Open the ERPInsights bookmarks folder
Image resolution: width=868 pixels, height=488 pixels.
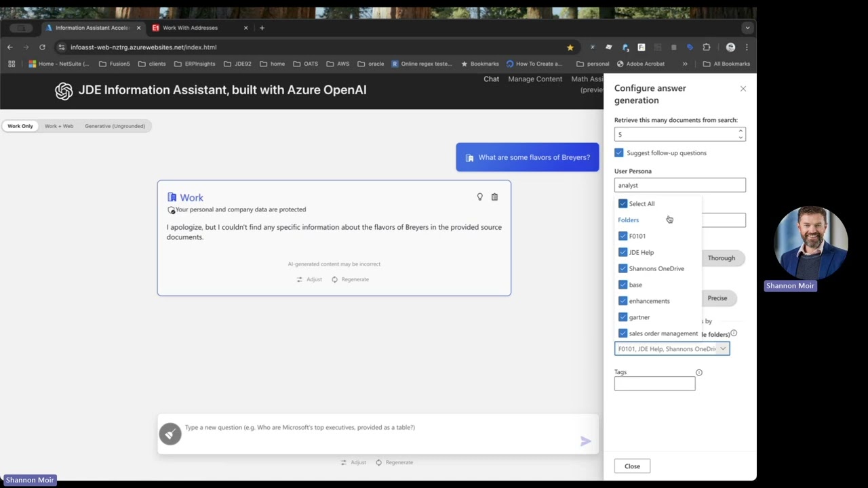pos(195,64)
